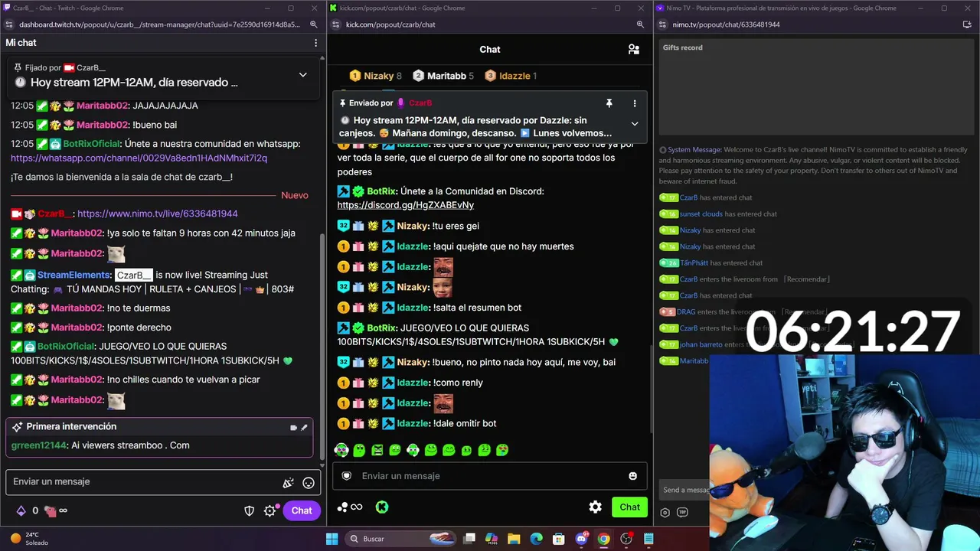The image size is (980, 551).
Task: Click Twitch popout URL in address bar
Action: point(159,24)
